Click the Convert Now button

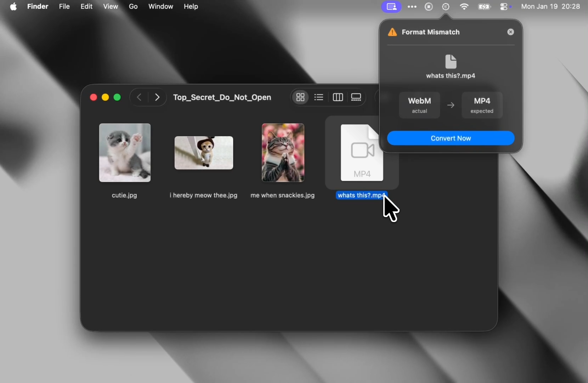(451, 138)
